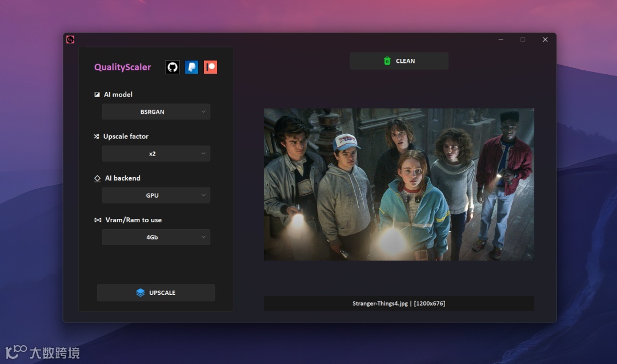Close the QualityScaler window
617x364 pixels.
click(545, 39)
